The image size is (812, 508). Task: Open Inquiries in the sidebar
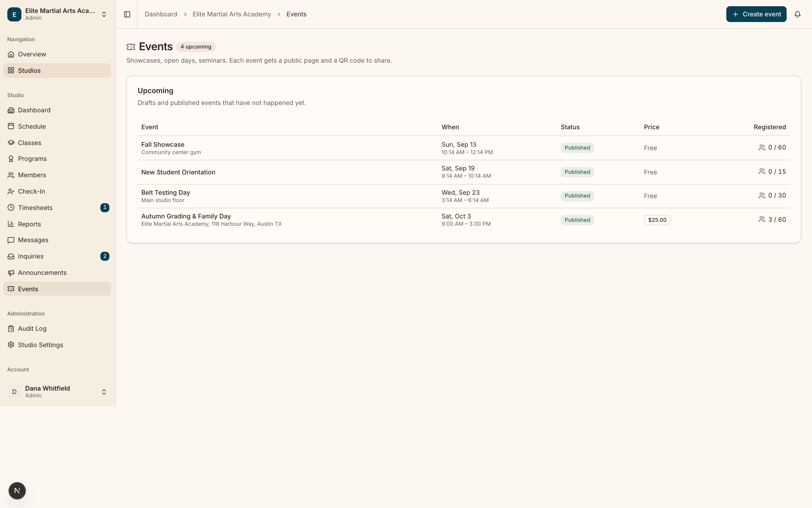coord(57,256)
